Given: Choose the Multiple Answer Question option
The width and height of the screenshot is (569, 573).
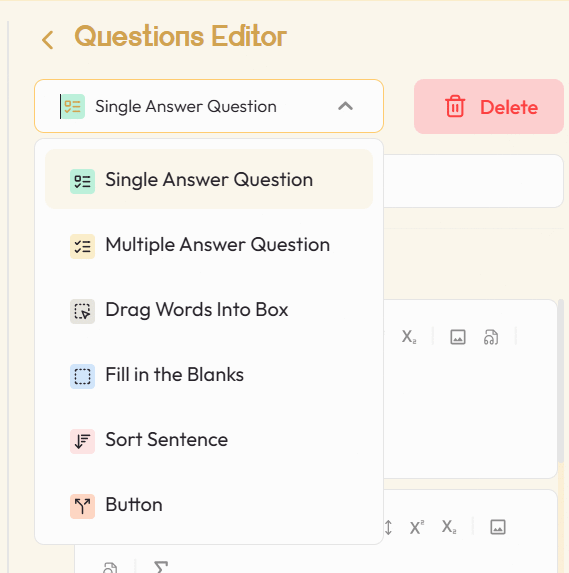Looking at the screenshot, I should pos(209,245).
